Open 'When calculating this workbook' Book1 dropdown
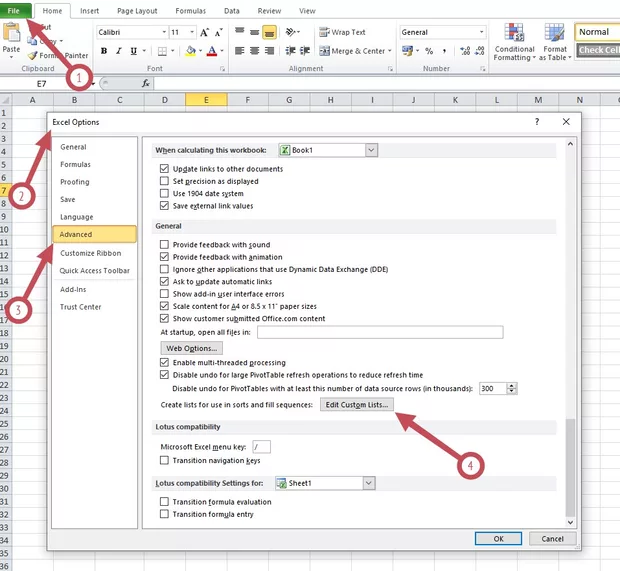Screen dimensions: 620x571 (371, 150)
